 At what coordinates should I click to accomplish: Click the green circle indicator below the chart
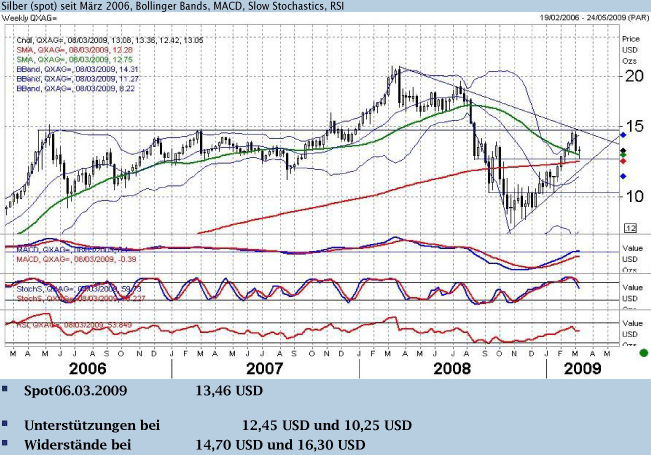643,352
